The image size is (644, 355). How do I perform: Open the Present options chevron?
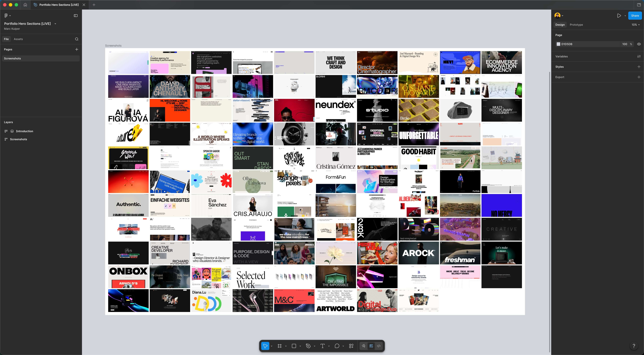tap(625, 15)
